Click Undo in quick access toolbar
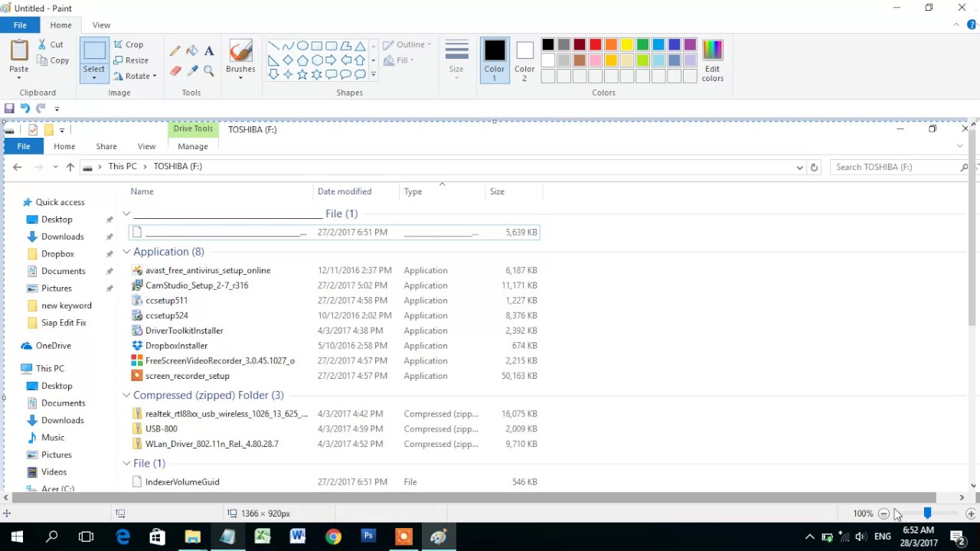The image size is (980, 551). 25,108
